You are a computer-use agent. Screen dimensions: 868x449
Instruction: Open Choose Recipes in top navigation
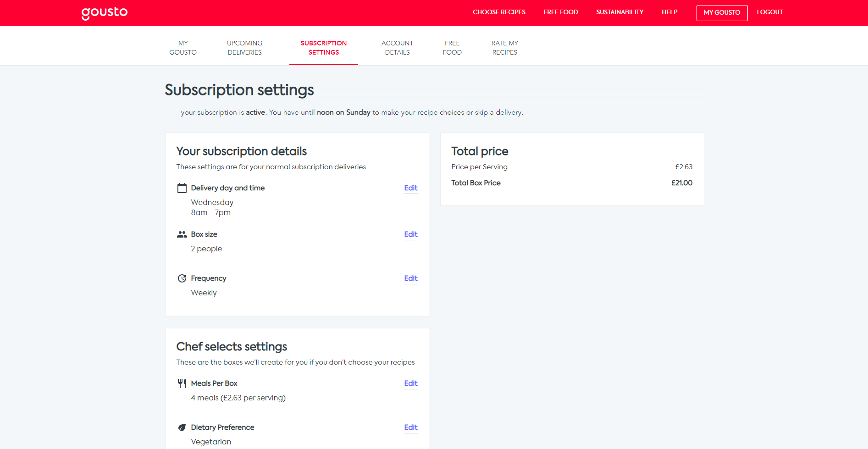[x=499, y=12]
